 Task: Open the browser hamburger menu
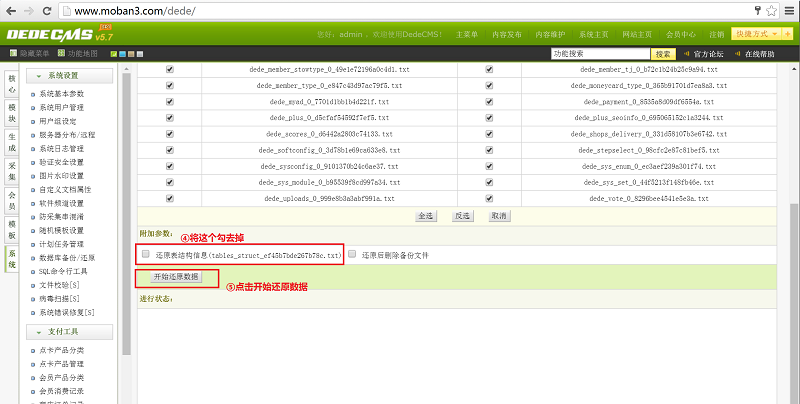click(789, 11)
